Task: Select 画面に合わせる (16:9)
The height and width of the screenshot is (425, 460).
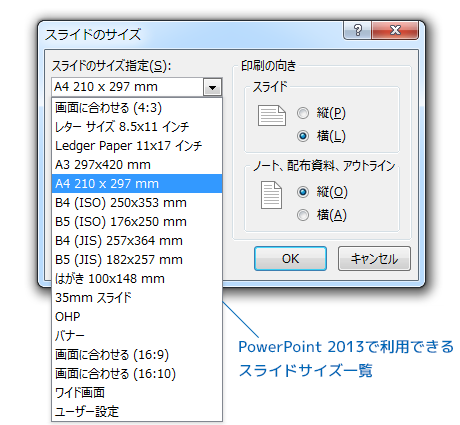Action: click(x=137, y=355)
